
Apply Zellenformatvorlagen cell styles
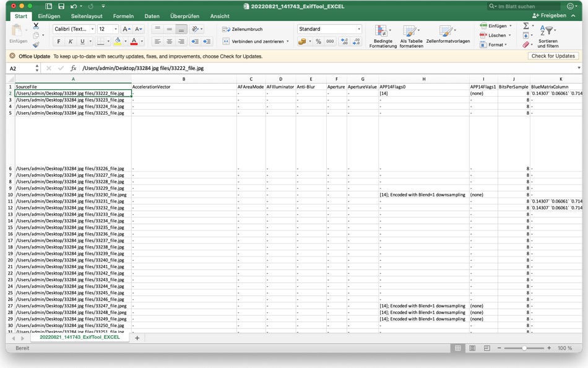click(446, 31)
